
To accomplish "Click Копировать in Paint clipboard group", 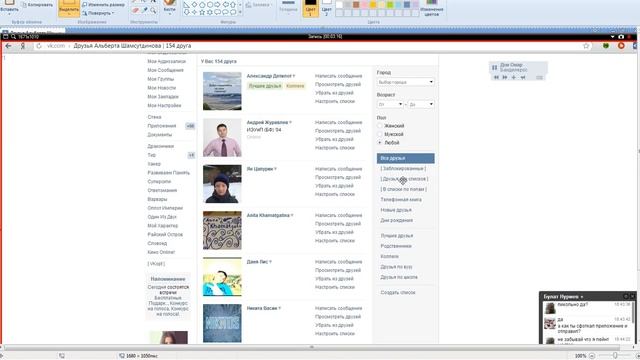I will point(37,5).
